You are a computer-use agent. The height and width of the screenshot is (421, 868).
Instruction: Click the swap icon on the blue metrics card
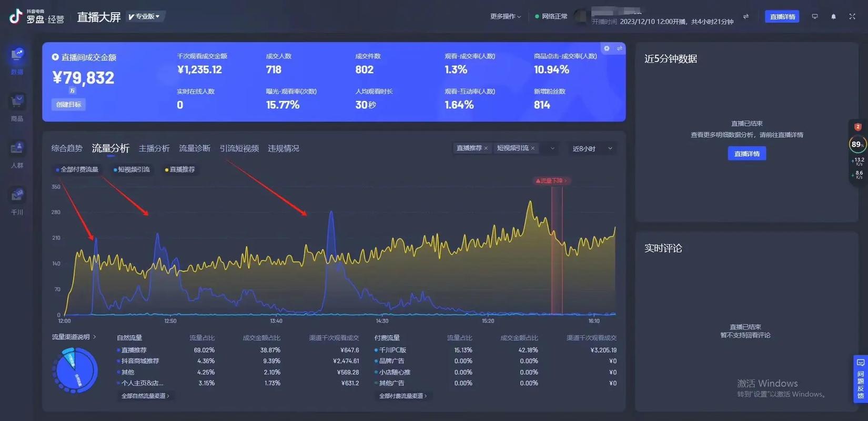[619, 48]
